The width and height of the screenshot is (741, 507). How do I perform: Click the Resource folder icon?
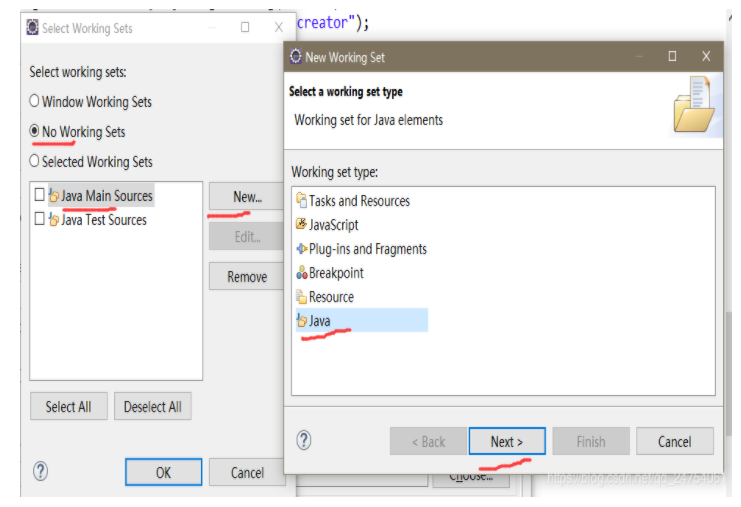[x=302, y=297]
